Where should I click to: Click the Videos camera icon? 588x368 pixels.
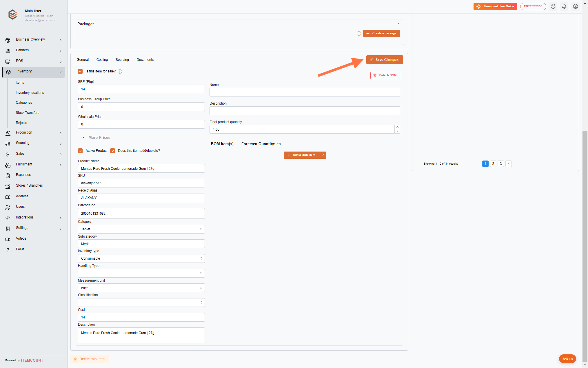pyautogui.click(x=8, y=239)
